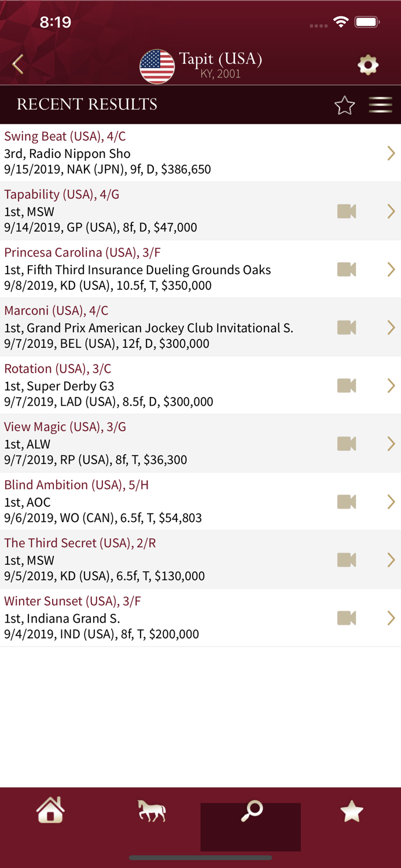401x868 pixels.
Task: Toggle the favorite star next to Recent Results
Action: (344, 105)
